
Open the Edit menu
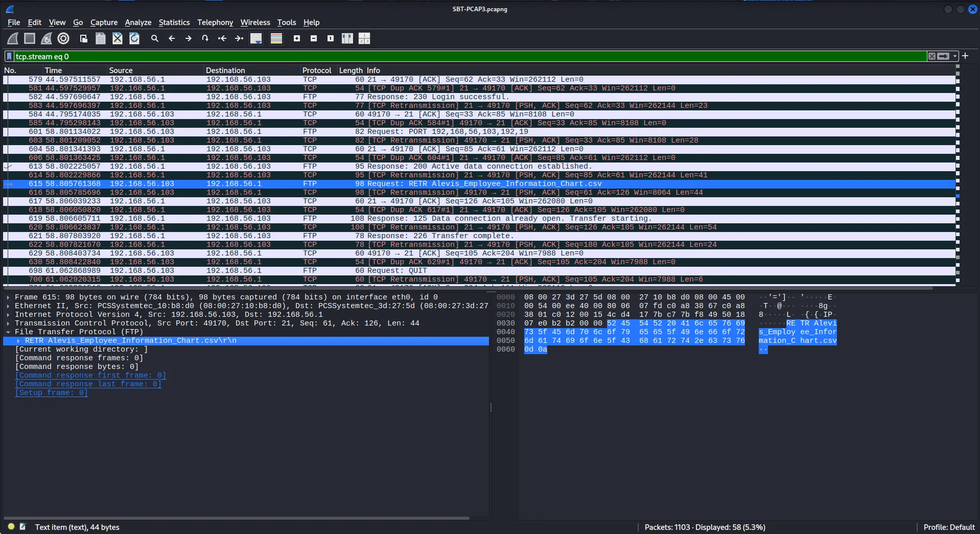[x=34, y=22]
